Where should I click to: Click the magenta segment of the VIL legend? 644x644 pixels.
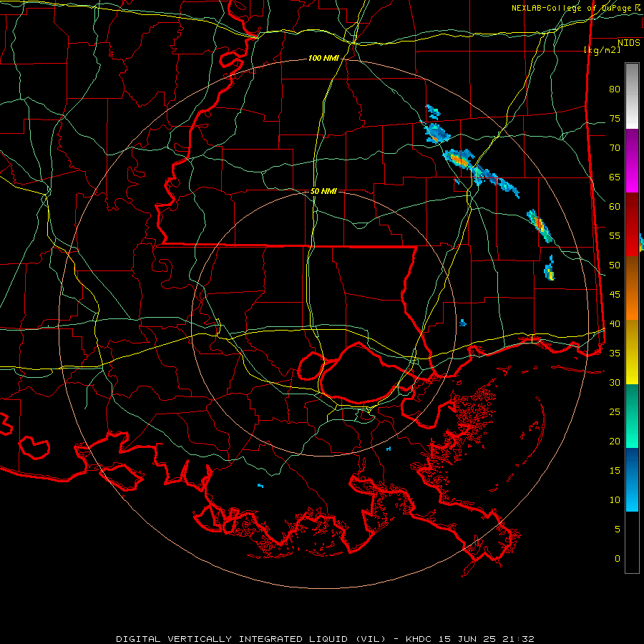(632, 160)
